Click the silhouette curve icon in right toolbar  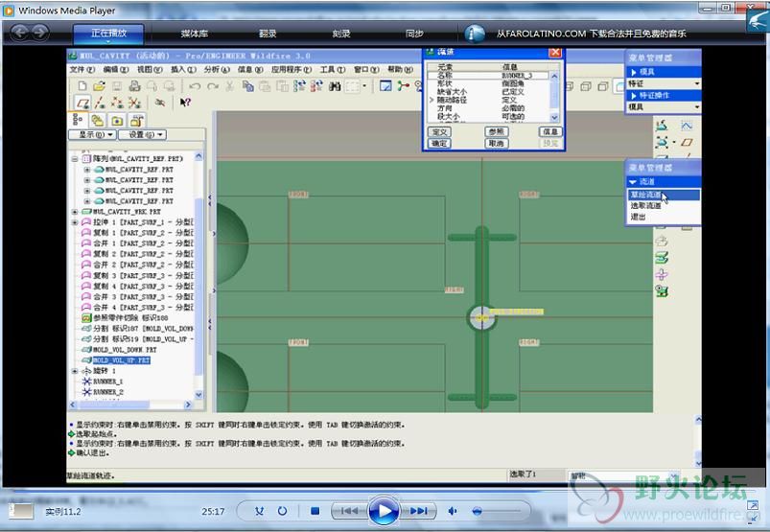click(x=687, y=126)
